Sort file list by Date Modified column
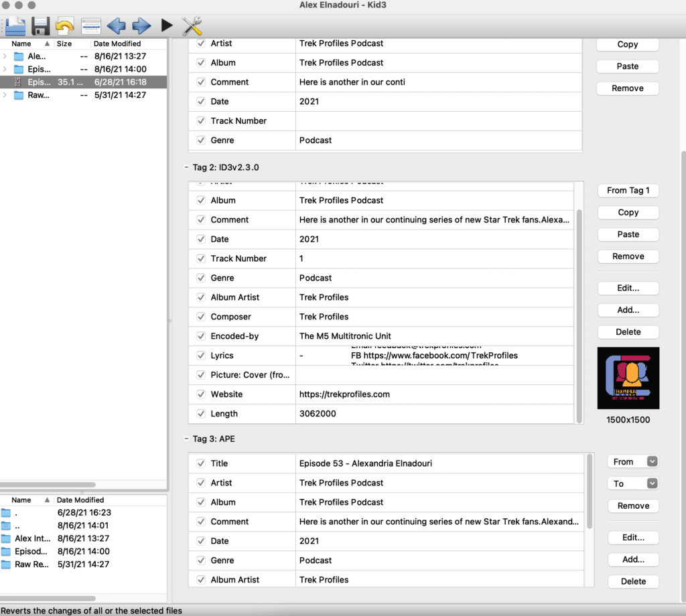The height and width of the screenshot is (616, 686). pos(129,44)
